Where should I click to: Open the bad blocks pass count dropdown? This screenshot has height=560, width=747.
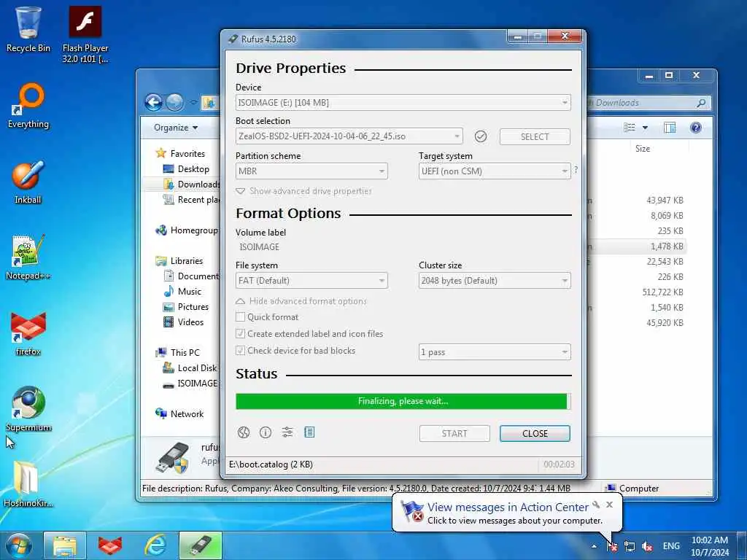point(495,352)
